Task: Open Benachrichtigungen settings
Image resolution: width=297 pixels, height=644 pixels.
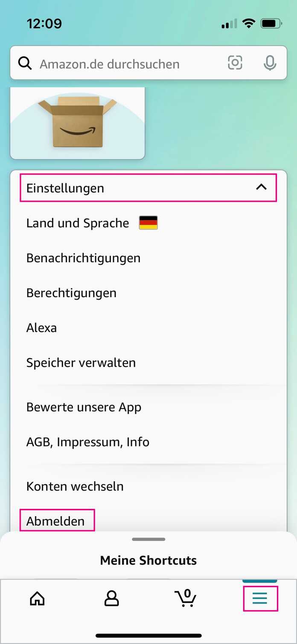Action: [84, 258]
